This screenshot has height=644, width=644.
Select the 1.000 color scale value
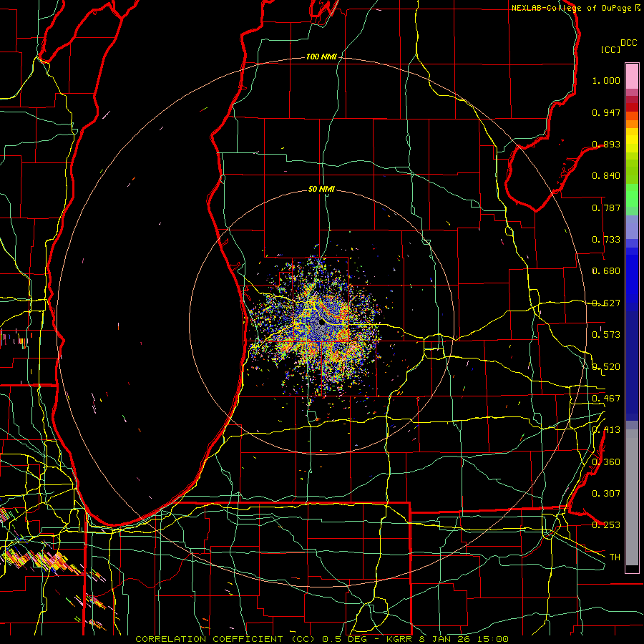click(x=606, y=80)
